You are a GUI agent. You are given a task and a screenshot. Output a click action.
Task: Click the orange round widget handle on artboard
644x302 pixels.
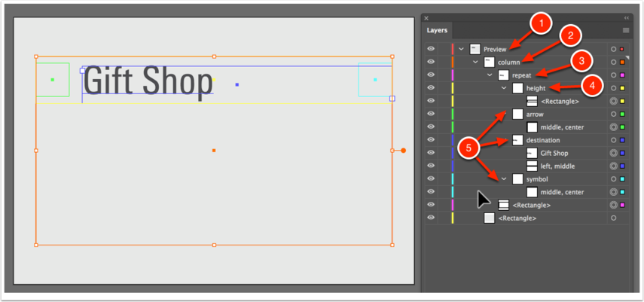pyautogui.click(x=403, y=151)
